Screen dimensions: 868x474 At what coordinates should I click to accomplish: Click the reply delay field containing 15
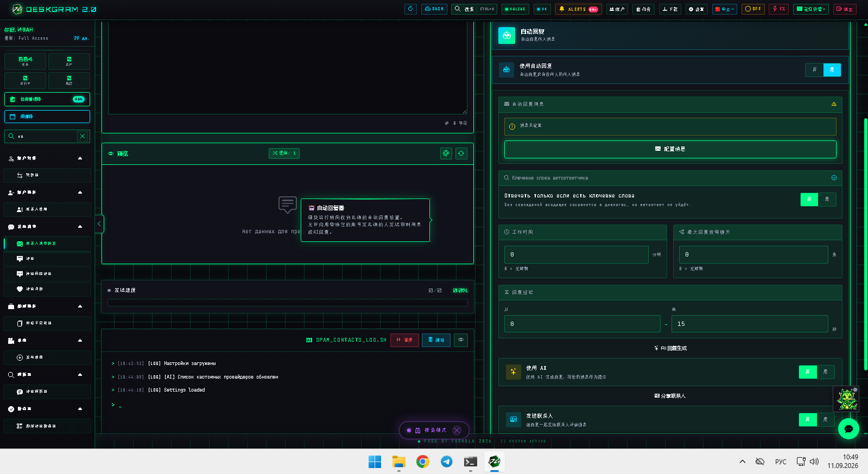(750, 324)
